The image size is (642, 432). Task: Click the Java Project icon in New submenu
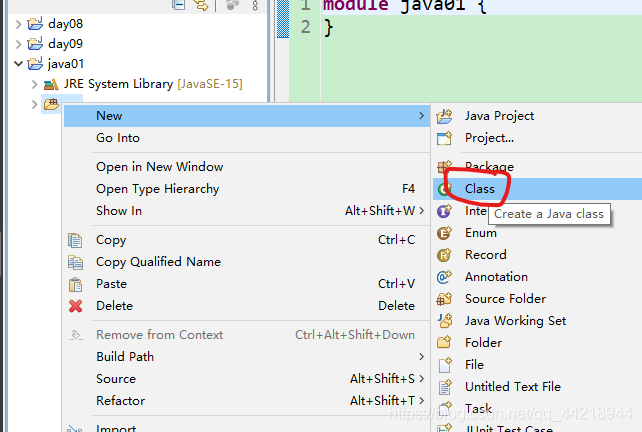click(x=444, y=116)
